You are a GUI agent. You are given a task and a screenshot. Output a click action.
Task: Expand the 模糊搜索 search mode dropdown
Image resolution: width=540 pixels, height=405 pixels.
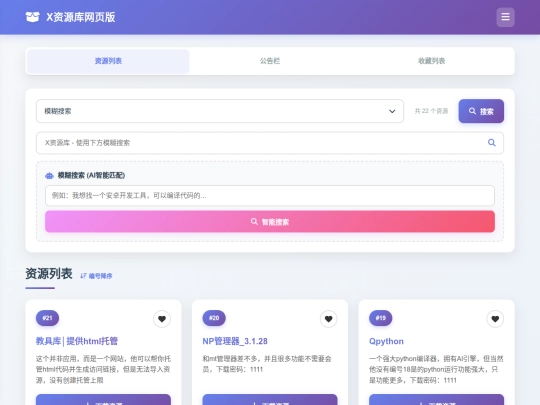point(220,111)
